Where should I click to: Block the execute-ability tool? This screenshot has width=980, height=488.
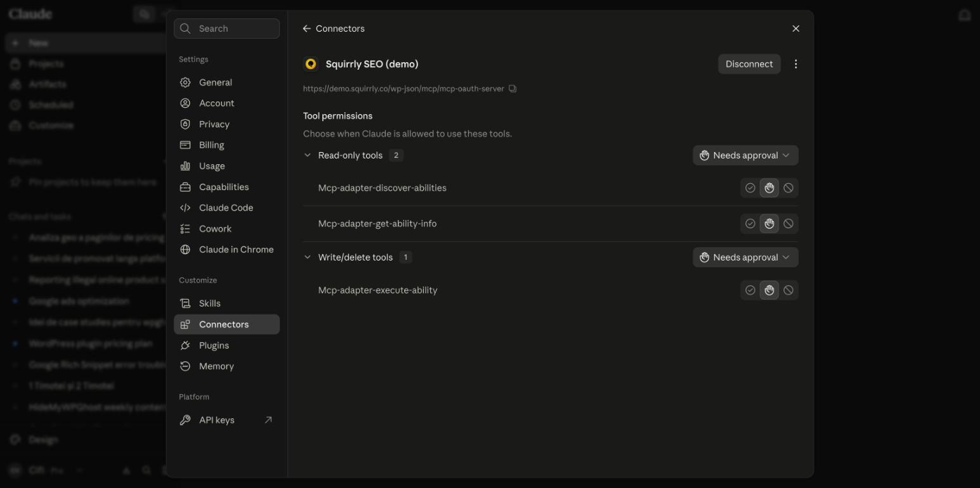coord(788,290)
